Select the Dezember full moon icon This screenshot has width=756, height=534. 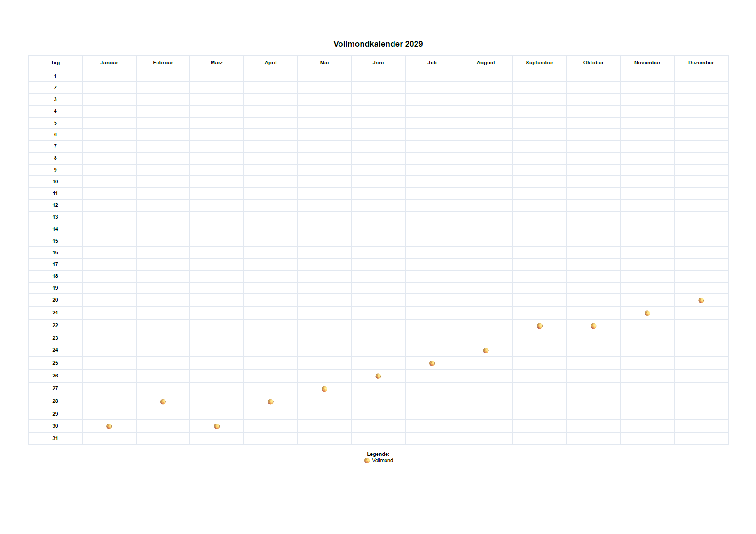point(701,300)
